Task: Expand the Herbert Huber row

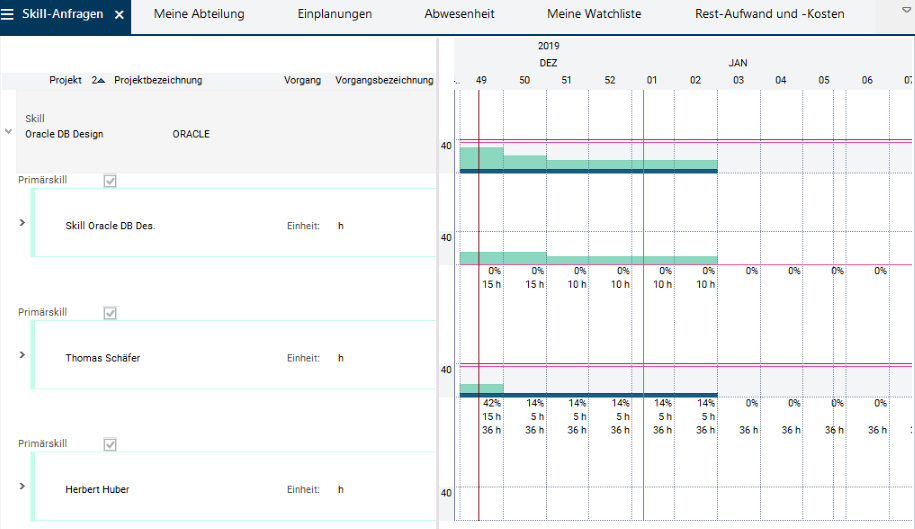Action: (x=22, y=485)
